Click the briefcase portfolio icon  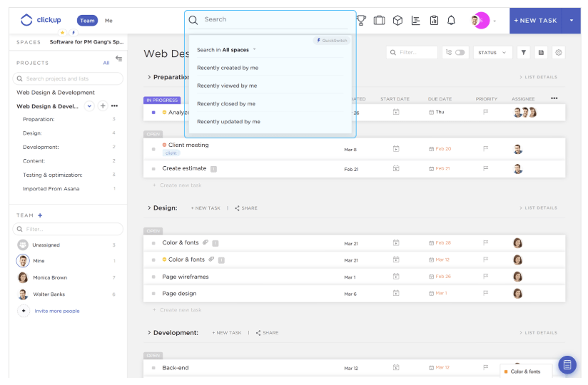pos(379,21)
